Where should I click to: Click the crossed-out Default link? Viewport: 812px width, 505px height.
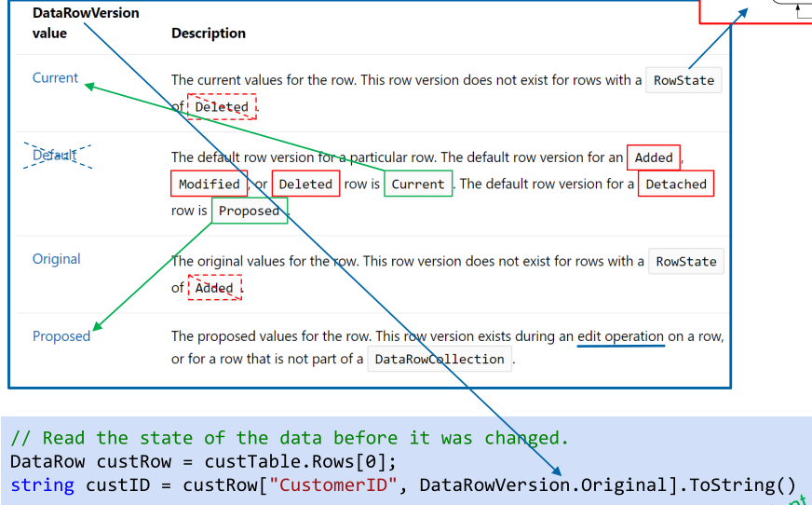[x=55, y=155]
